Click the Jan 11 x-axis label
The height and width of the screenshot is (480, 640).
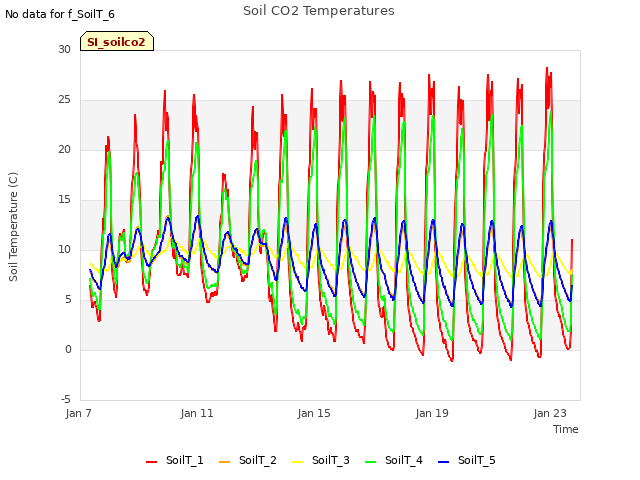coord(197,413)
